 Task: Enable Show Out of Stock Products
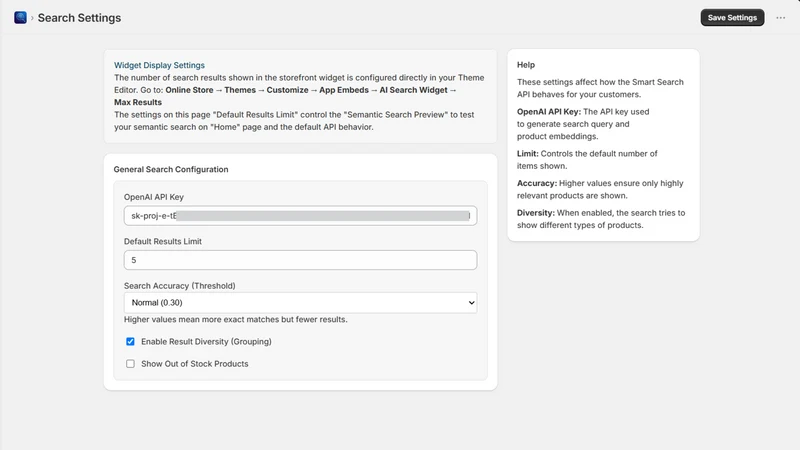coord(131,364)
